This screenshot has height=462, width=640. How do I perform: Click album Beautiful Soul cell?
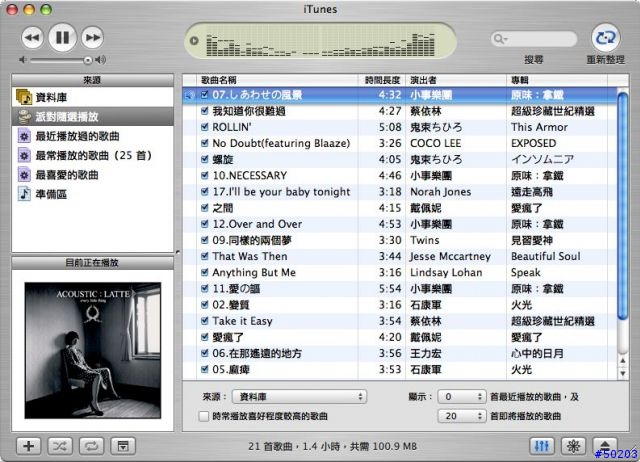pos(545,256)
